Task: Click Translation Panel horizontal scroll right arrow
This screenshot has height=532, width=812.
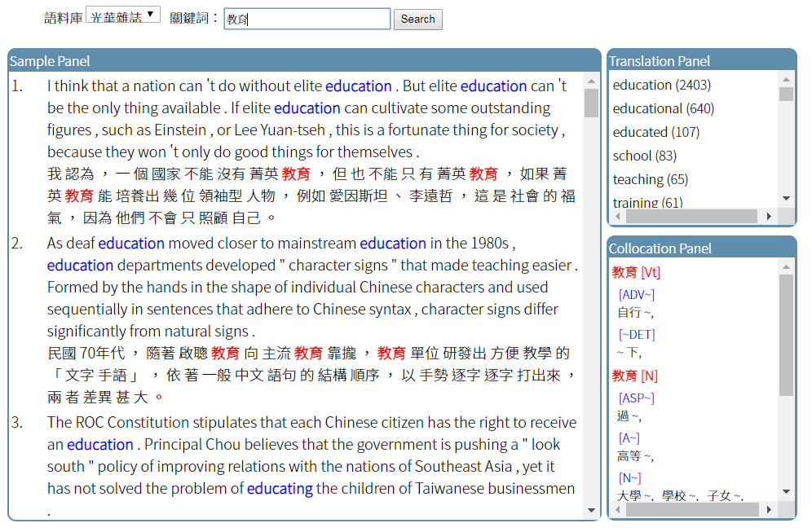Action: (768, 217)
